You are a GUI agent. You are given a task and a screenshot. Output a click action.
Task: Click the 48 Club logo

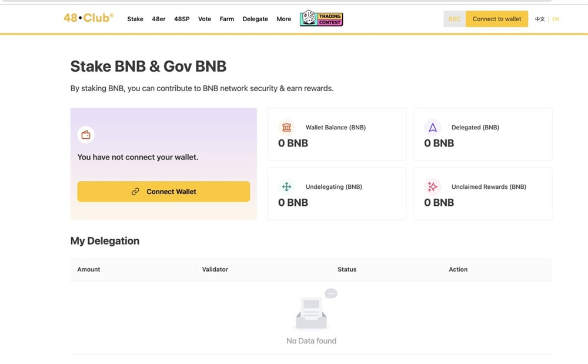pos(88,18)
